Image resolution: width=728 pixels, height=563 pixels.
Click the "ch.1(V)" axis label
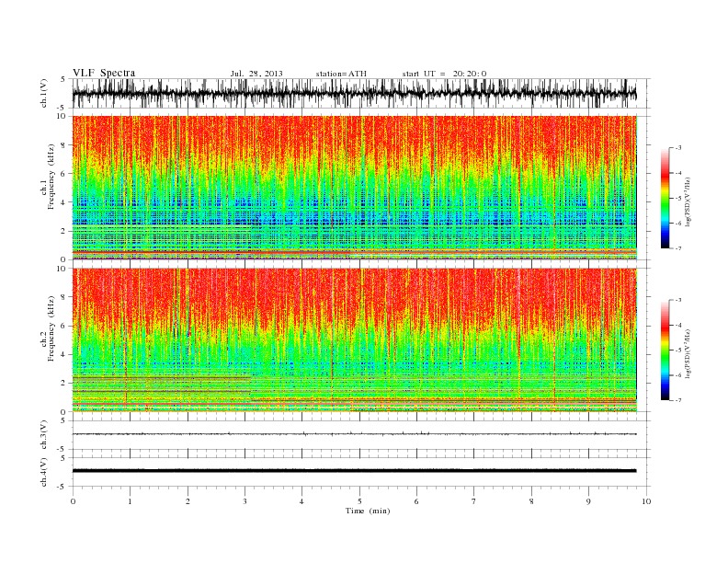point(44,93)
